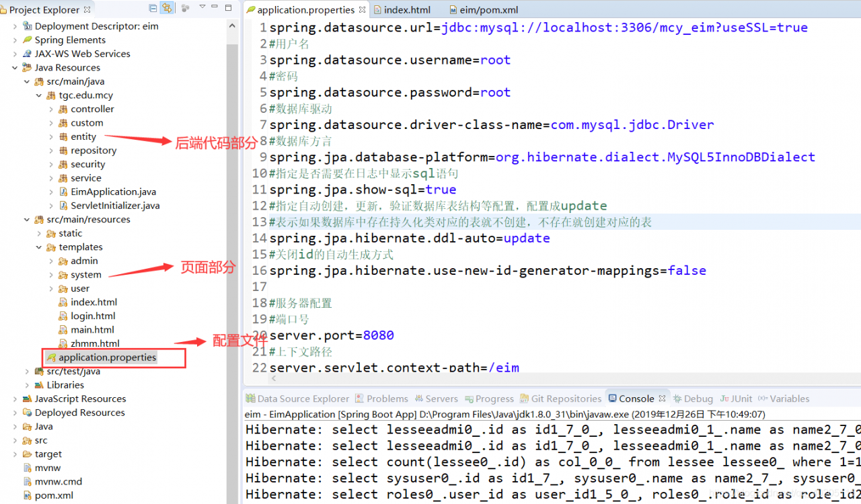The height and width of the screenshot is (504, 861).
Task: Click the spring.jpa.show-sql=true line
Action: (x=363, y=190)
